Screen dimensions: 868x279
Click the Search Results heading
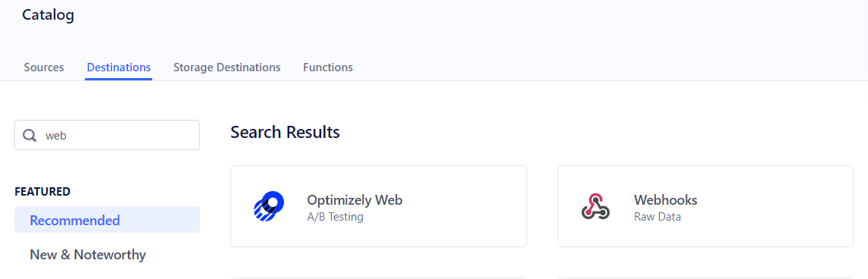[x=285, y=133]
